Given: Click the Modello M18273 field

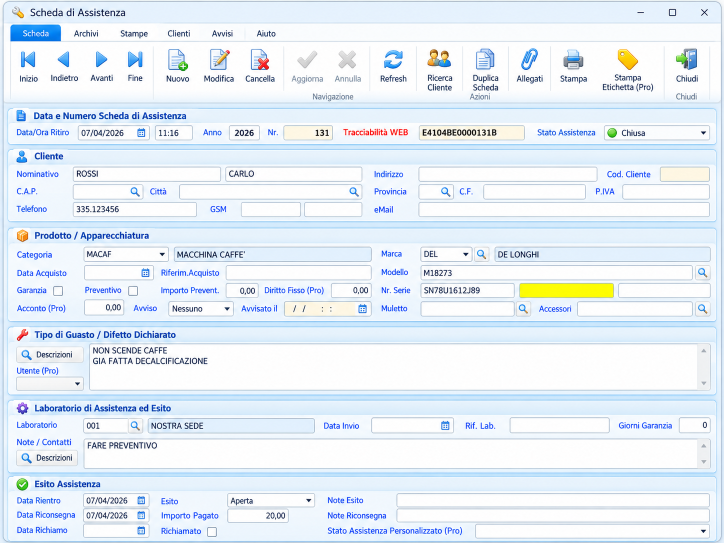Looking at the screenshot, I should click(556, 273).
